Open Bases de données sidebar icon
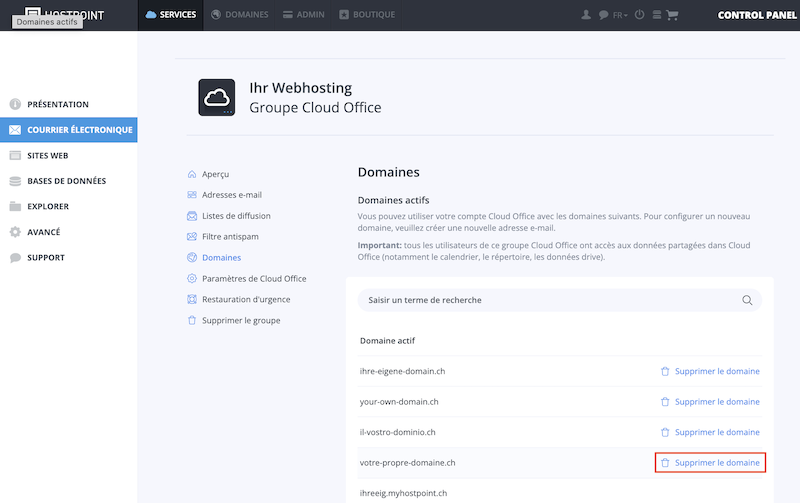Screen dimensions: 800x503 click(x=15, y=181)
